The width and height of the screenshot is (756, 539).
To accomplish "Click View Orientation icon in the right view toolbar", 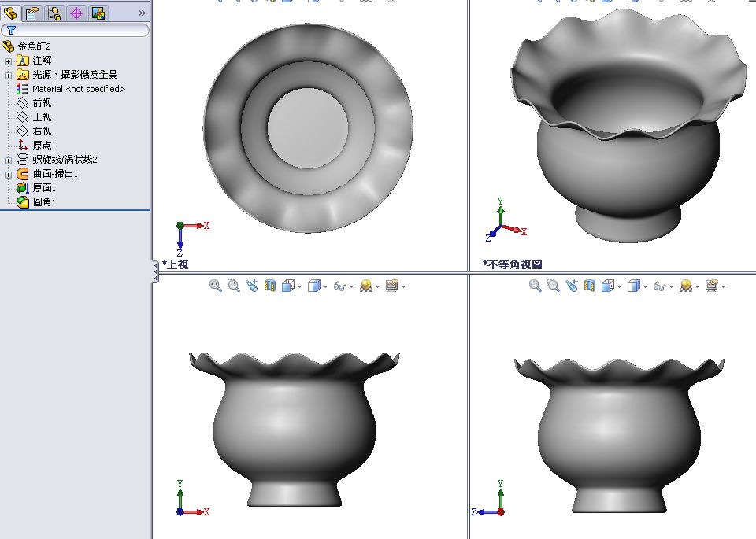I will (x=608, y=286).
